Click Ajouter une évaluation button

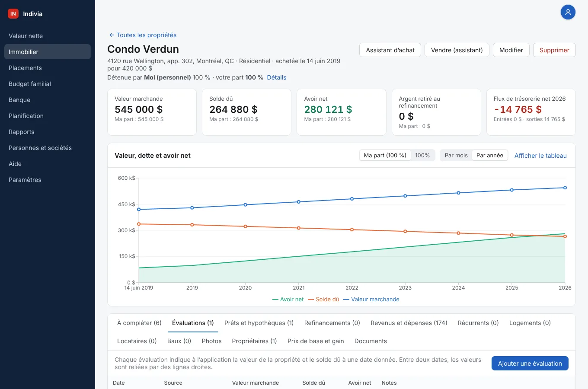click(530, 363)
